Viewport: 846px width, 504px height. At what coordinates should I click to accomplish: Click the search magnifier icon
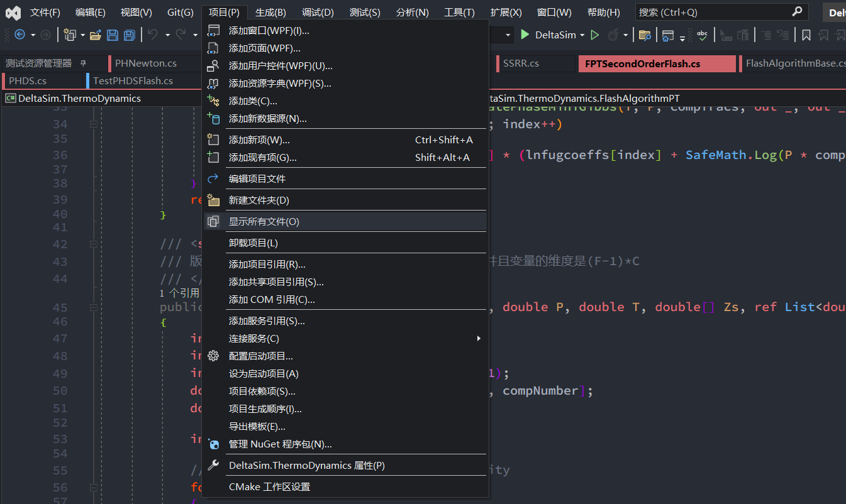pyautogui.click(x=797, y=11)
